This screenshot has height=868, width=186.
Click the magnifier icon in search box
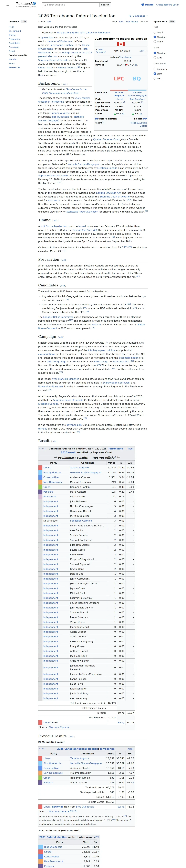45,5
